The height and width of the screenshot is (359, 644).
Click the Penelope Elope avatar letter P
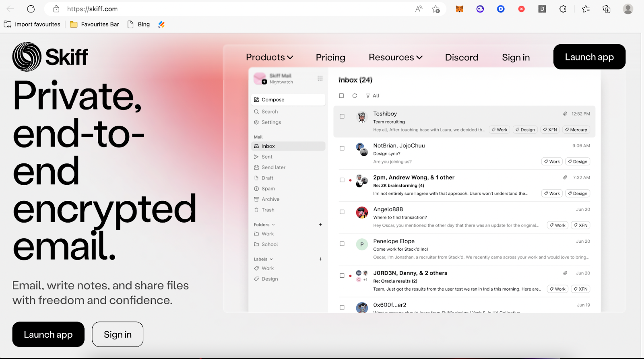362,244
